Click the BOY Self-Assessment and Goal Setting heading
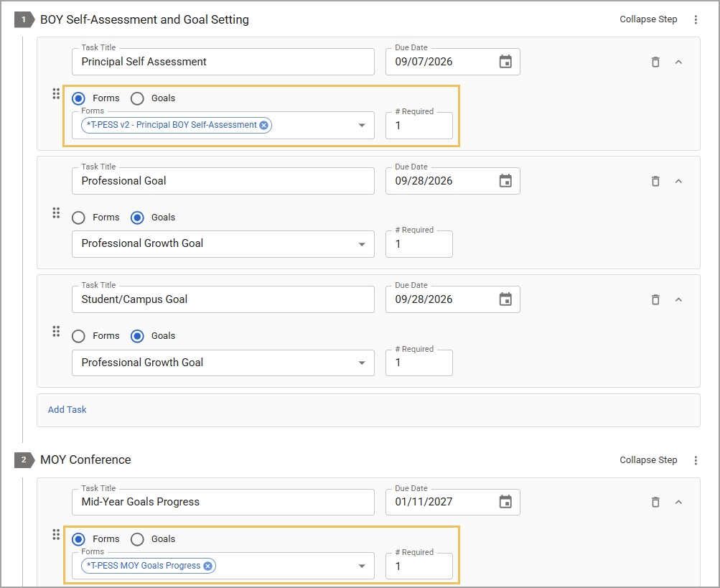 click(x=144, y=20)
